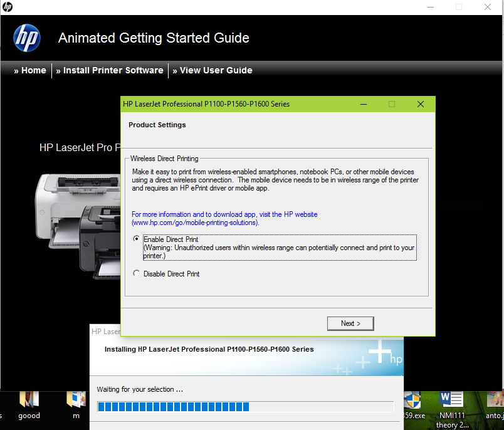The width and height of the screenshot is (504, 430).
Task: Click the Wireless Direct Printing group label
Action: coord(164,159)
